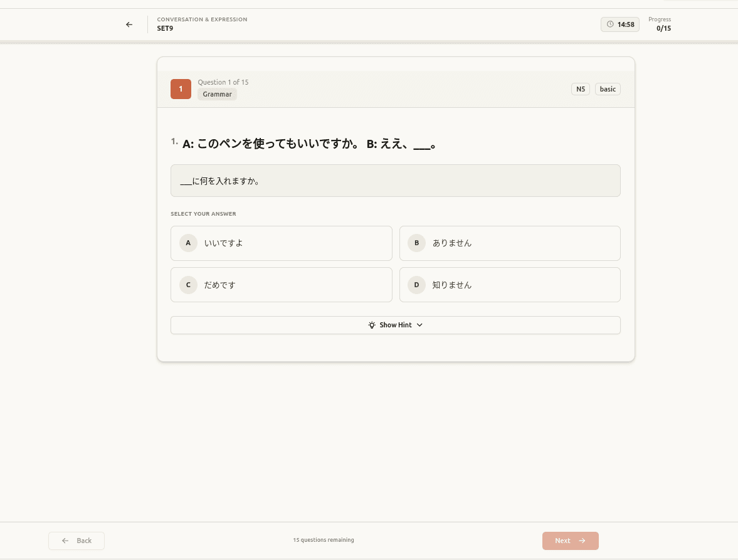Click the 14:58 timer display
Image resolution: width=738 pixels, height=560 pixels.
coord(620,24)
